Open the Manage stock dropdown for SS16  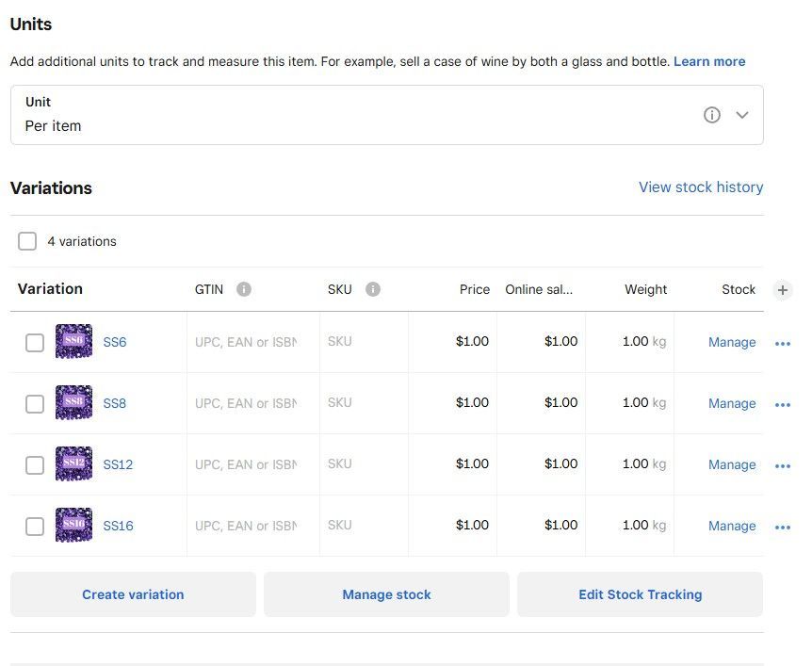point(732,526)
